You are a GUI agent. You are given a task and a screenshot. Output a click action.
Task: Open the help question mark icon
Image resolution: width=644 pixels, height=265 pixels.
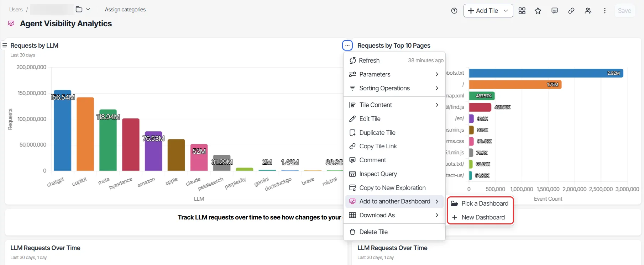pos(454,11)
